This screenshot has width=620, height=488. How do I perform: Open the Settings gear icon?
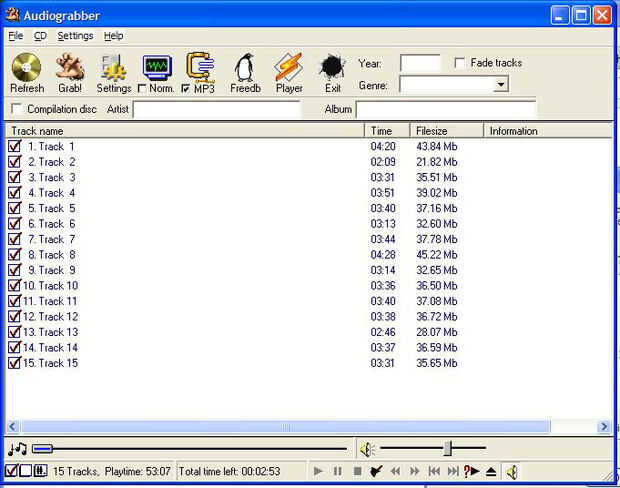coord(113,67)
